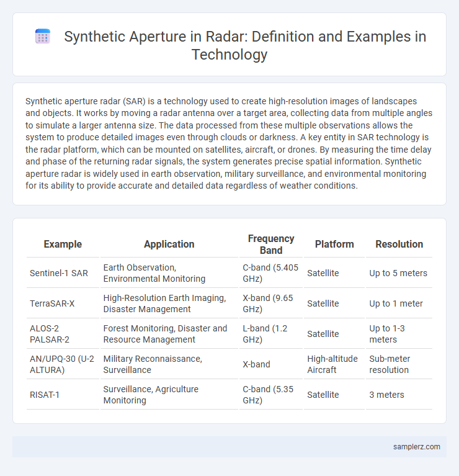This screenshot has width=459, height=476.
Task: Click the Sentinel-1 SAR cell
Action: pyautogui.click(x=63, y=273)
